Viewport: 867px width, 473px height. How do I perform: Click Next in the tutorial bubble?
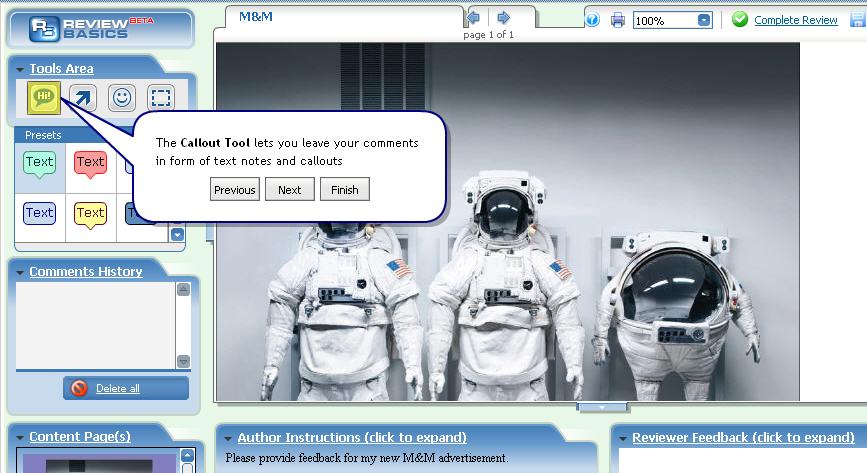pyautogui.click(x=290, y=189)
